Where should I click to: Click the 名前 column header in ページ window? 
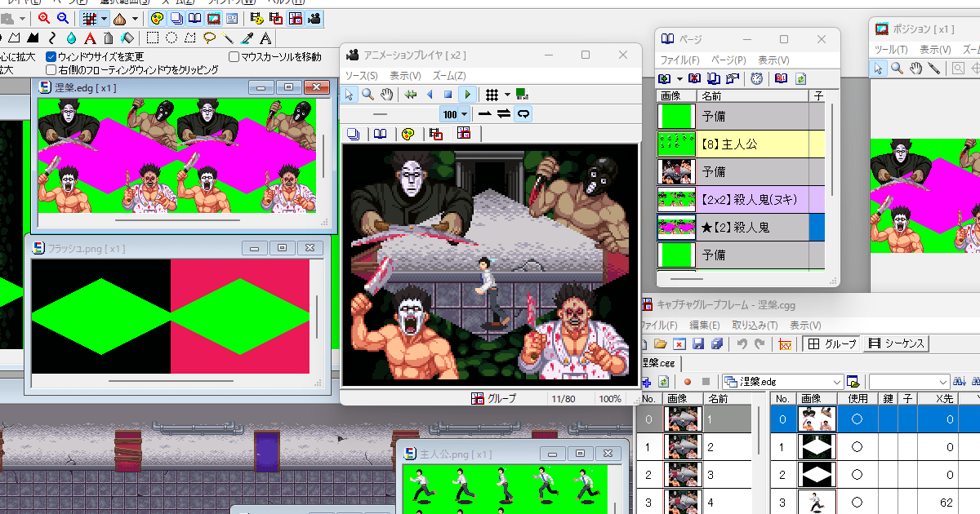point(753,96)
